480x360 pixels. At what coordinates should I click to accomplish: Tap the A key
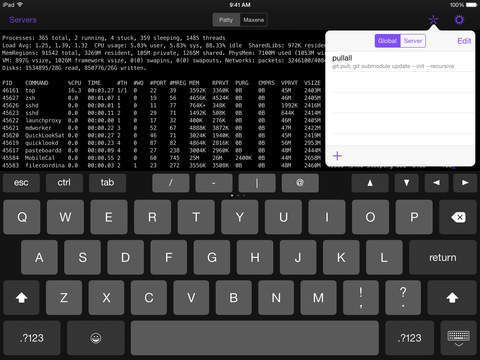[x=39, y=257]
